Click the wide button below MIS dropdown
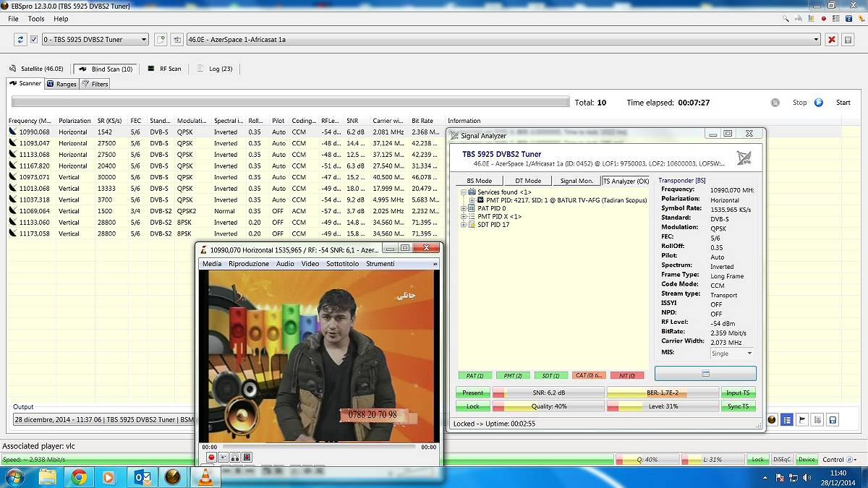The image size is (868, 488). [705, 373]
